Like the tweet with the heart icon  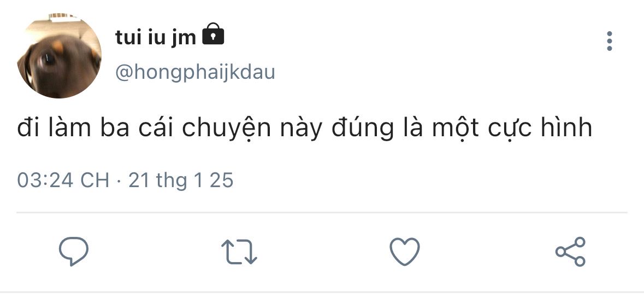[404, 252]
